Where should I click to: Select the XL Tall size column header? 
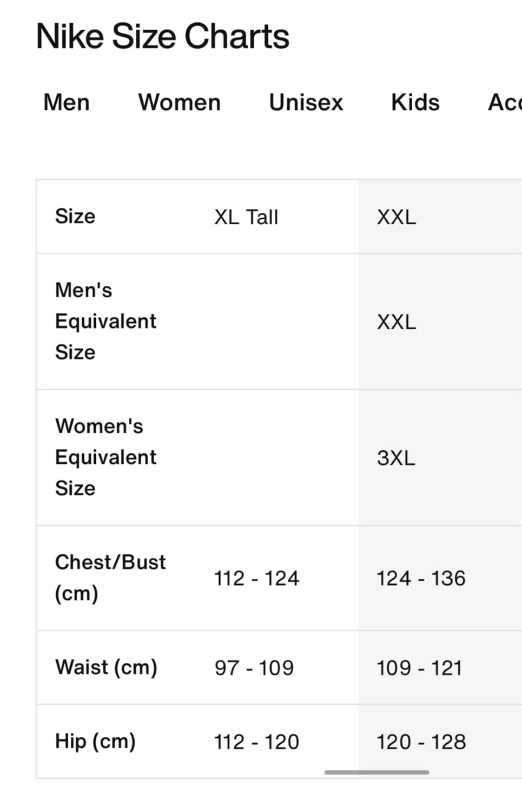point(246,217)
